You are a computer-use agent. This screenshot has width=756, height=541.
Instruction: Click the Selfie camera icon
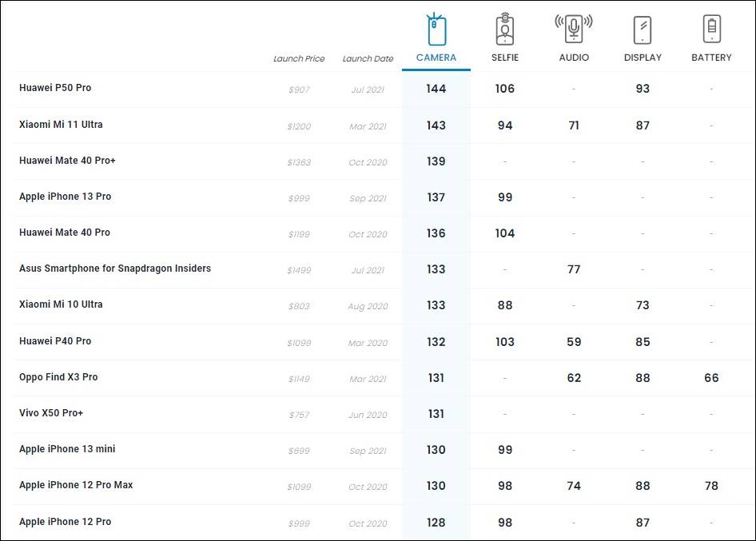pyautogui.click(x=505, y=30)
